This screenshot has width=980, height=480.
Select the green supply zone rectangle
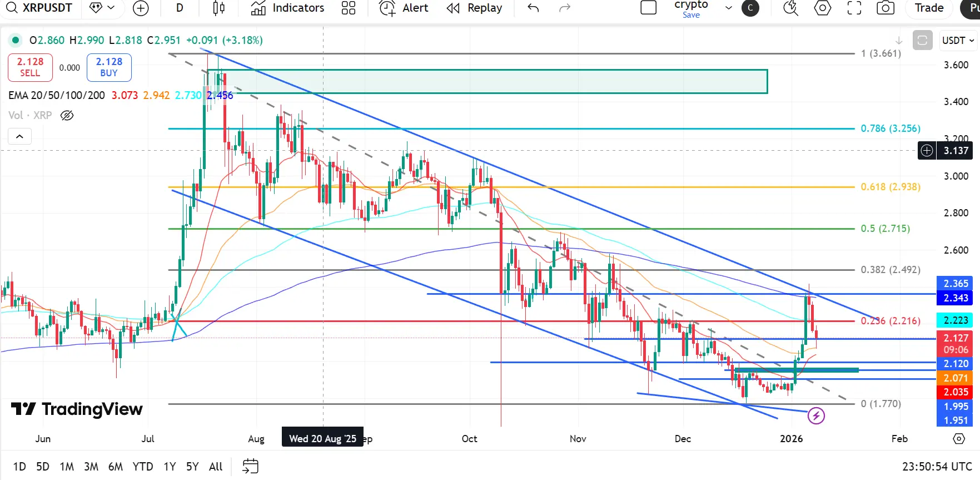tap(487, 81)
